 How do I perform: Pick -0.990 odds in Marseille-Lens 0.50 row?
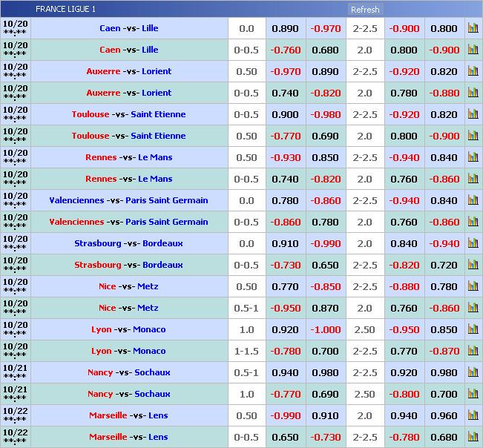click(286, 415)
